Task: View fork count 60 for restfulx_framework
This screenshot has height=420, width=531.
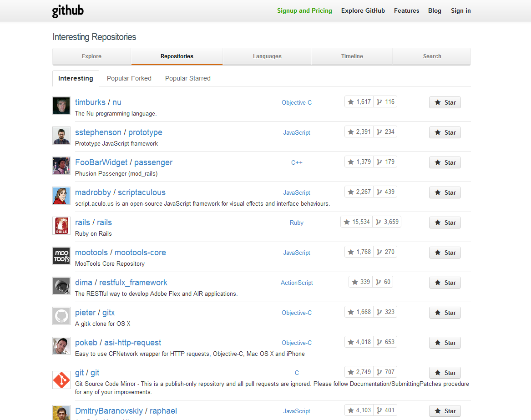Action: pyautogui.click(x=383, y=282)
